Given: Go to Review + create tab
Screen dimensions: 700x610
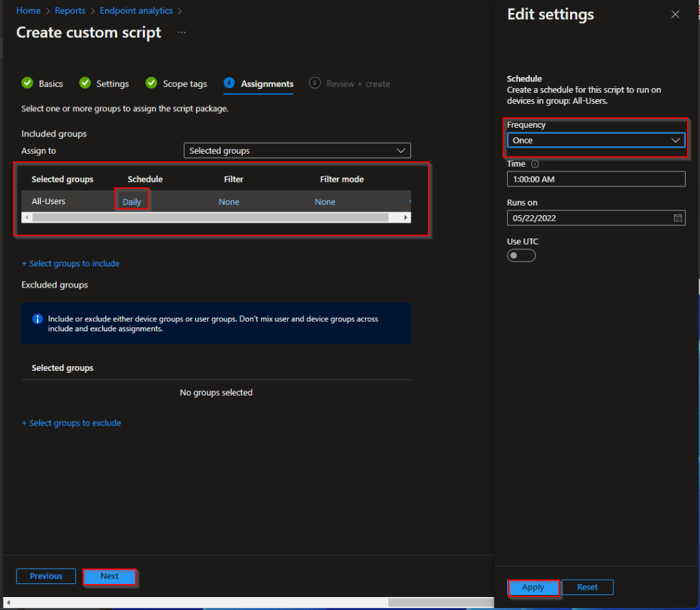Looking at the screenshot, I should (x=358, y=83).
